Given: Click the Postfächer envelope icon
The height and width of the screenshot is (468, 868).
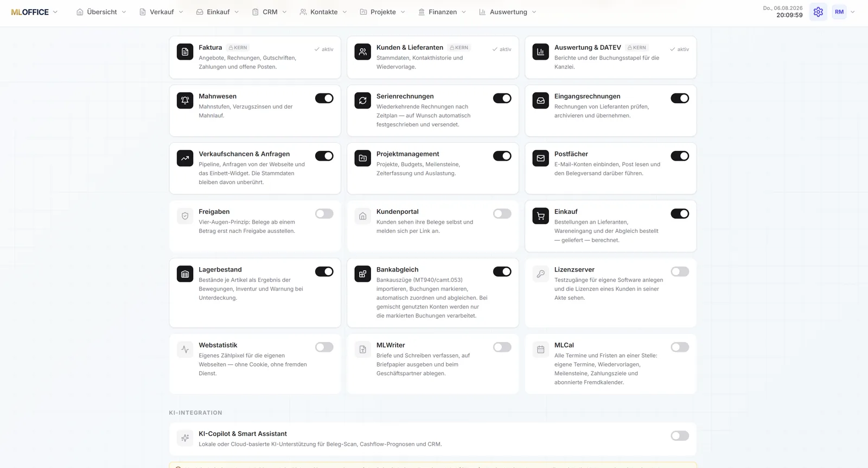Looking at the screenshot, I should (541, 158).
